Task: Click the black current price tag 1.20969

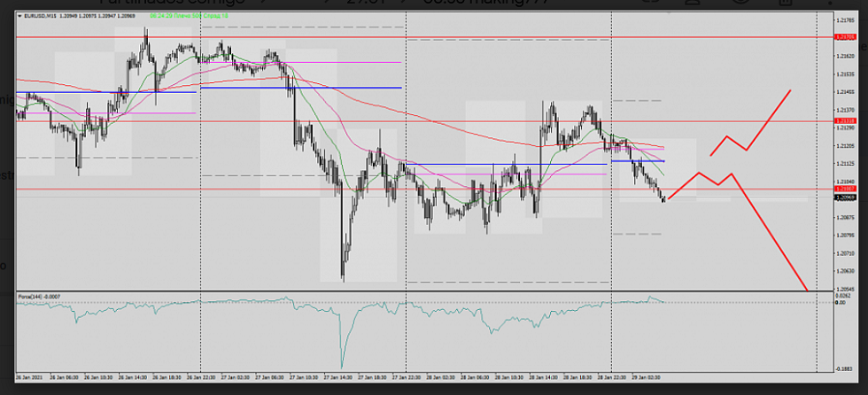Action: coord(844,197)
